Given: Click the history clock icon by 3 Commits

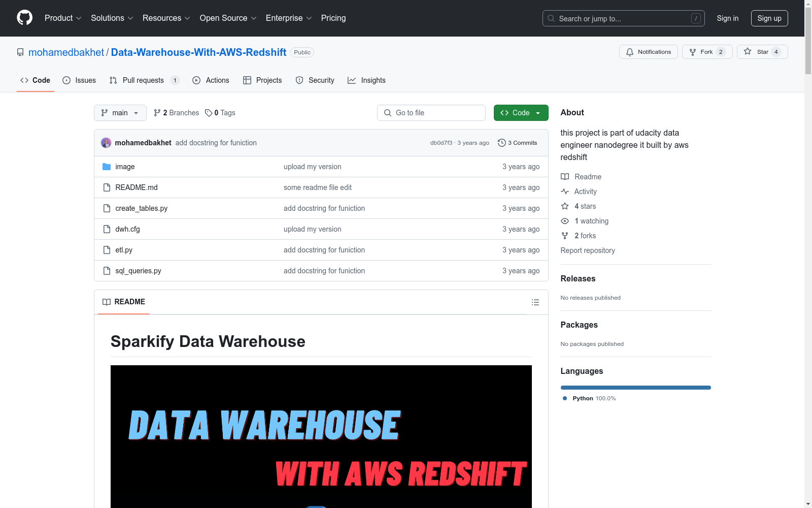Looking at the screenshot, I should pos(502,143).
